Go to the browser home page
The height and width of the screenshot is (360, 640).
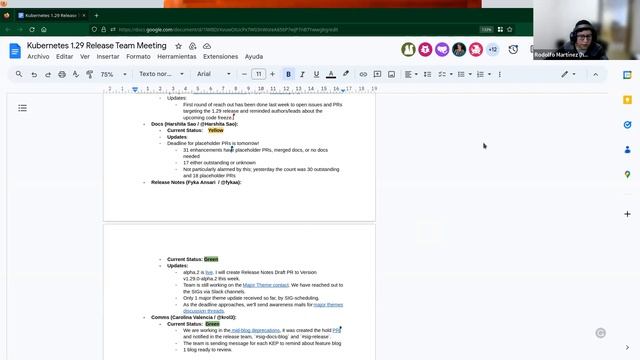tap(44, 29)
